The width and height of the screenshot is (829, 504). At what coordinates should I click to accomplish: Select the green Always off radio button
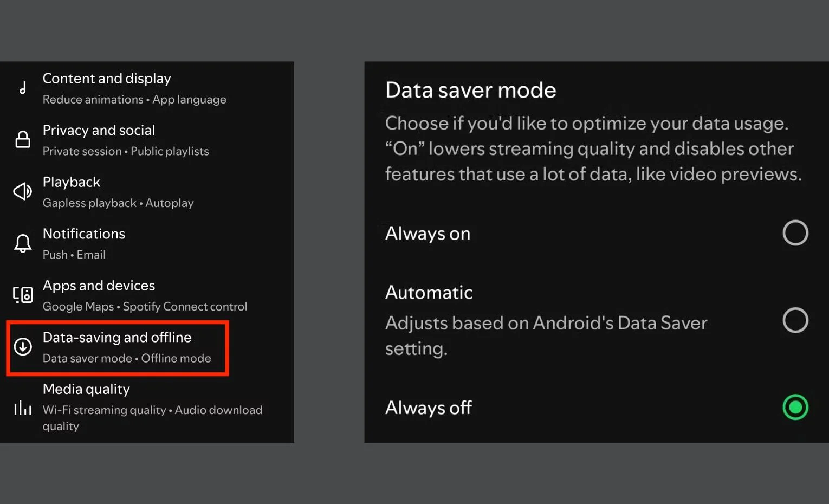[795, 407]
